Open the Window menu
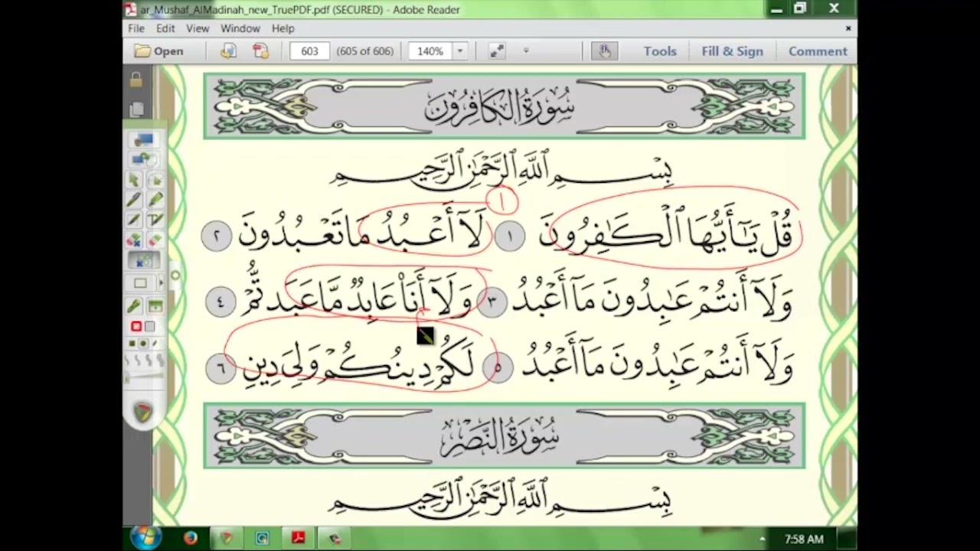The height and width of the screenshot is (551, 980). point(240,28)
